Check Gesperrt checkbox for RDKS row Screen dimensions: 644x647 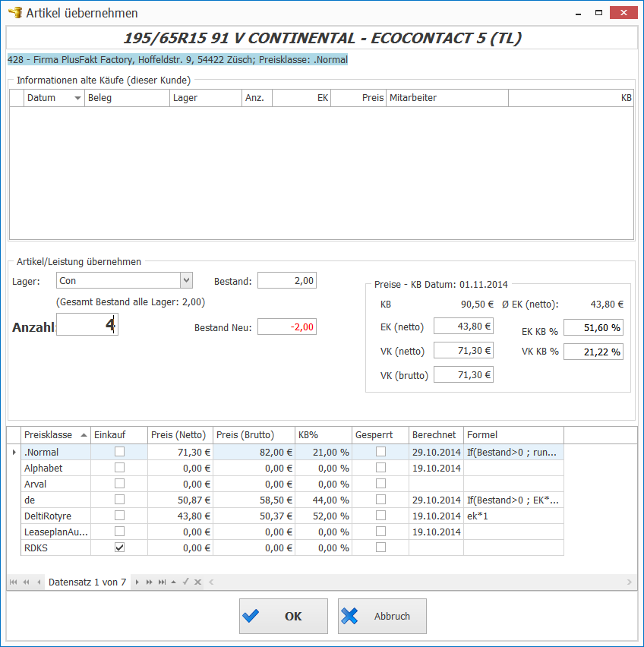(380, 548)
